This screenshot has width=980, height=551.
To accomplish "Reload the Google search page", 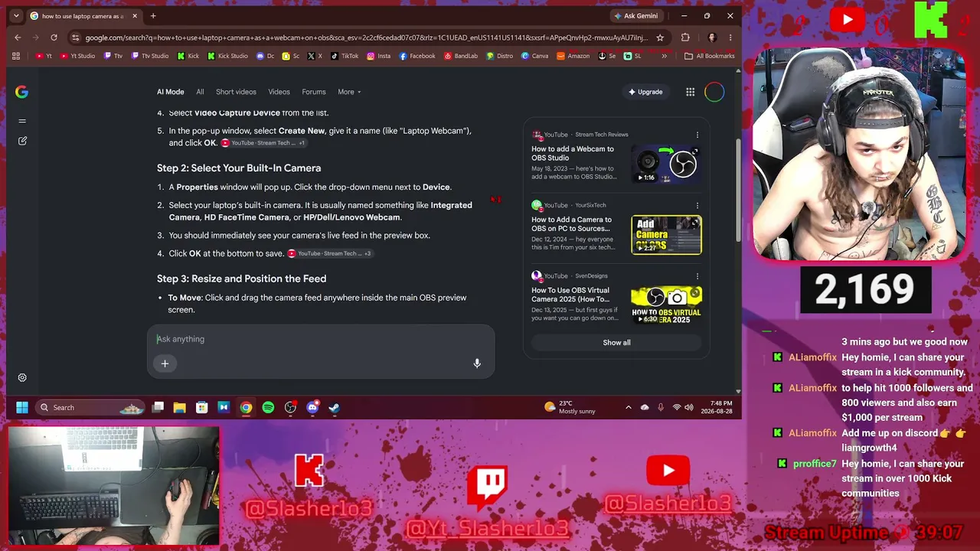I will 54,37.
